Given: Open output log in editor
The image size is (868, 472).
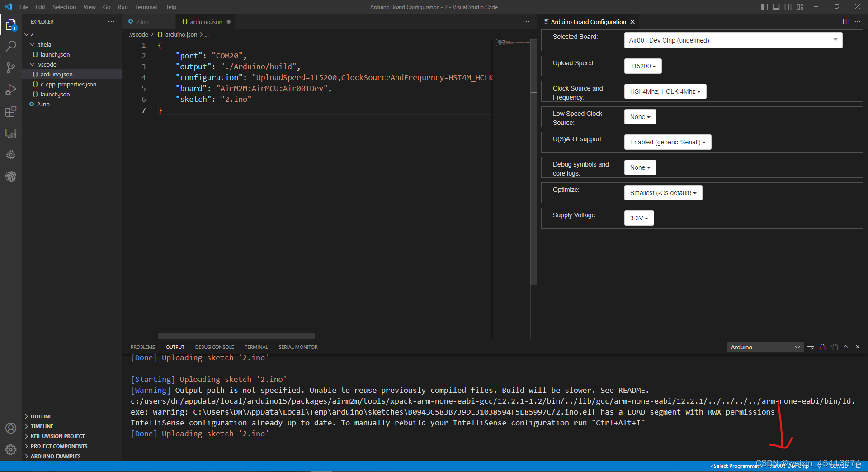Looking at the screenshot, I should 835,347.
